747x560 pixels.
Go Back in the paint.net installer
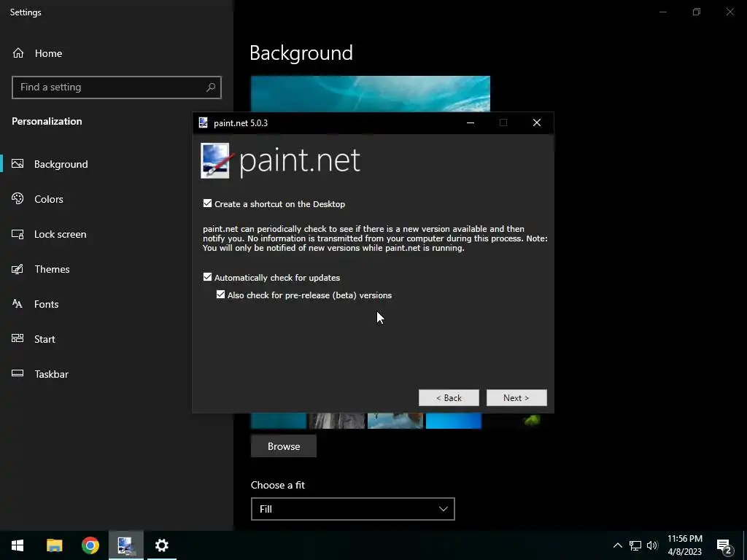click(449, 397)
